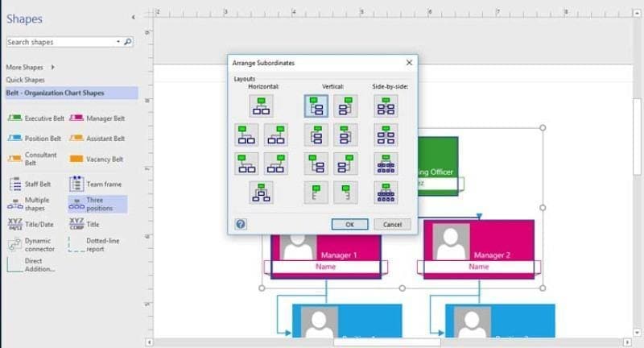Pick the Team frame shape

click(95, 184)
